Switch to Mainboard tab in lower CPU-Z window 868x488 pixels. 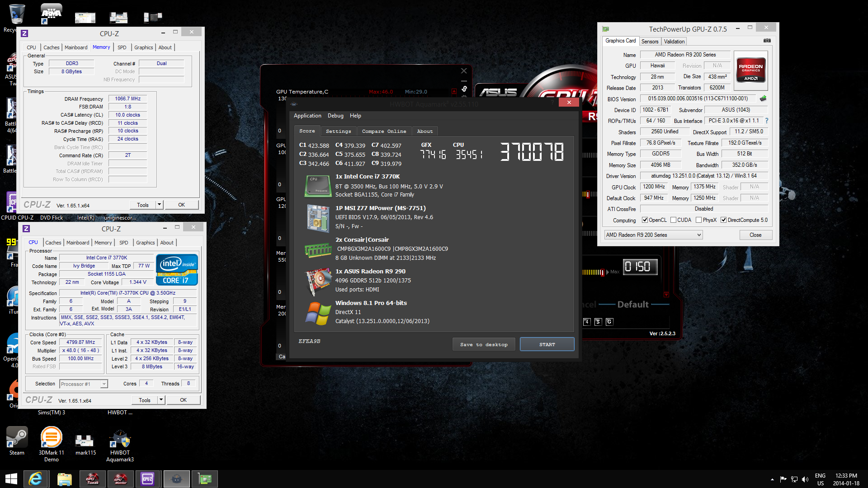[78, 243]
